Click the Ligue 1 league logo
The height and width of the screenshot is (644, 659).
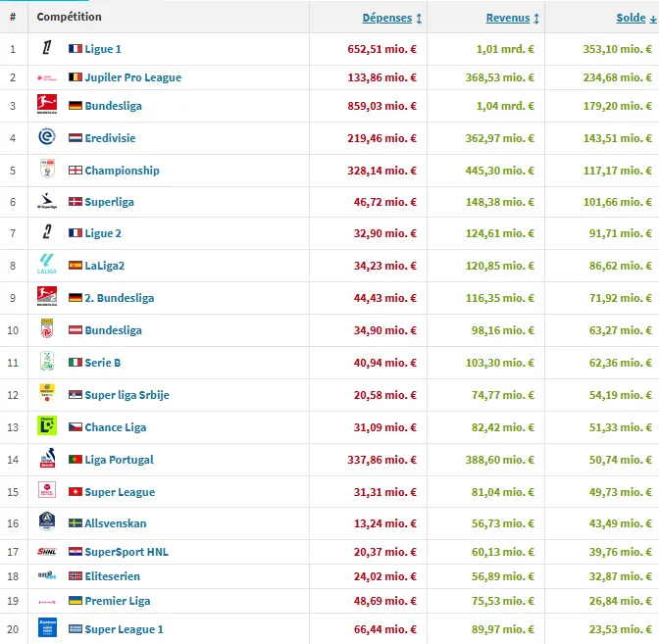(46, 48)
